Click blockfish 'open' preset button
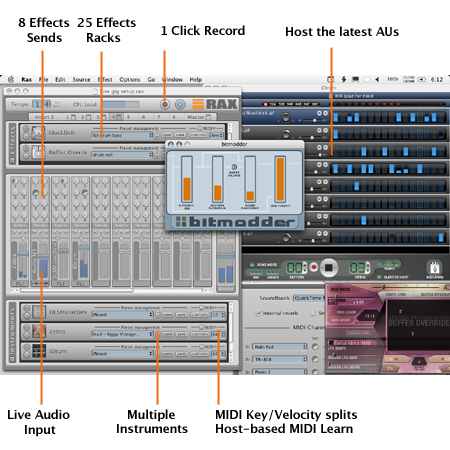 (167, 135)
